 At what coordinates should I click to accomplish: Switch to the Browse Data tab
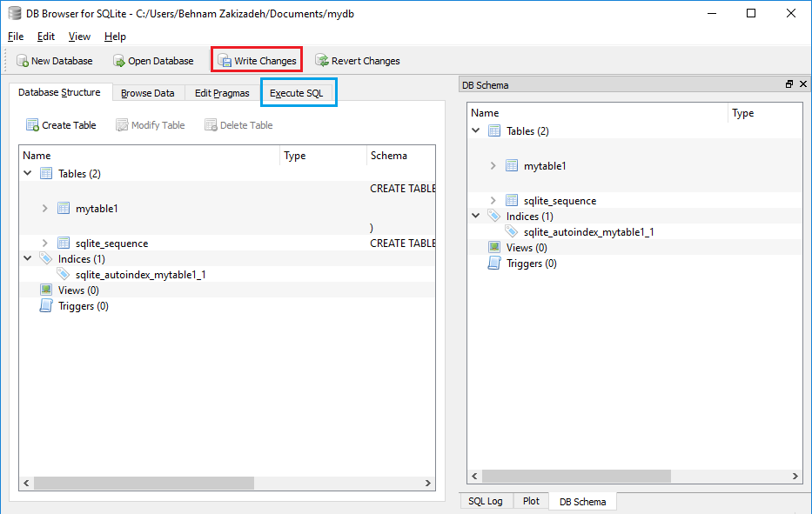point(148,93)
